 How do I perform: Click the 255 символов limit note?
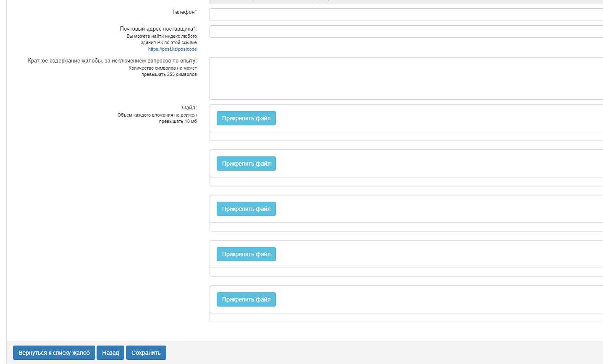click(x=163, y=71)
